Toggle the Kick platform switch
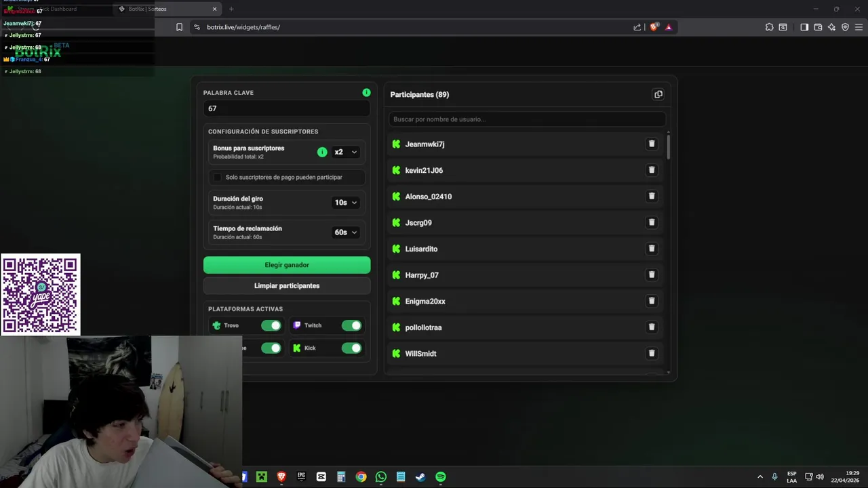Screen dimensions: 868x488 point(351,348)
